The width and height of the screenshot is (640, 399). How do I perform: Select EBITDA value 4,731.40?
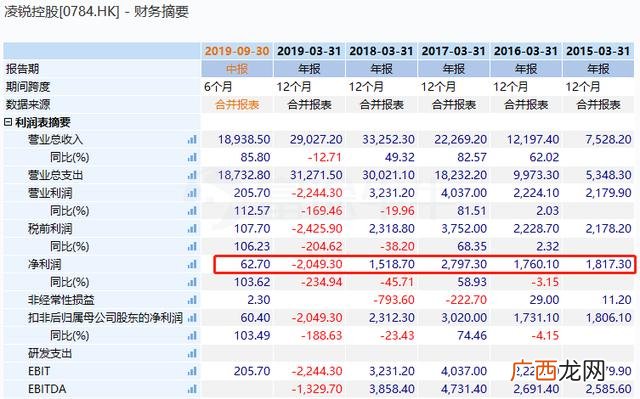point(464,389)
